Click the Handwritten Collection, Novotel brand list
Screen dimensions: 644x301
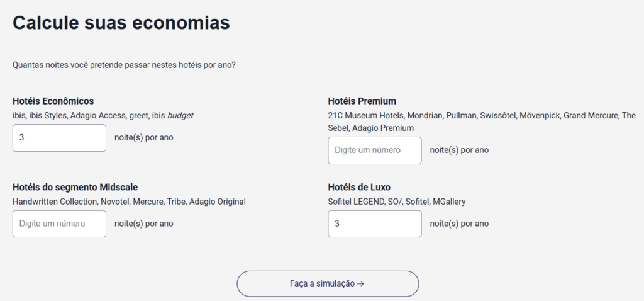[x=129, y=202]
